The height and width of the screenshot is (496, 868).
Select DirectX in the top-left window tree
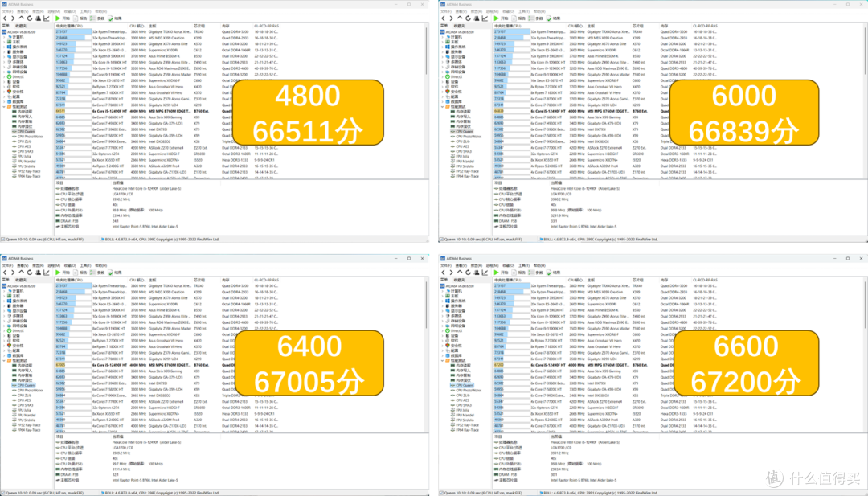(x=16, y=77)
